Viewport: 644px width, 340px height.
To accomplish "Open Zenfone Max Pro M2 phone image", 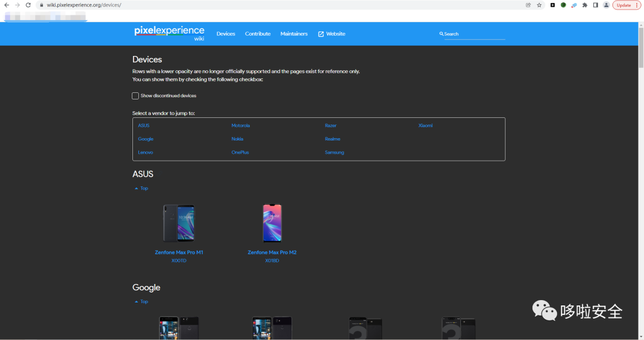I will click(272, 223).
